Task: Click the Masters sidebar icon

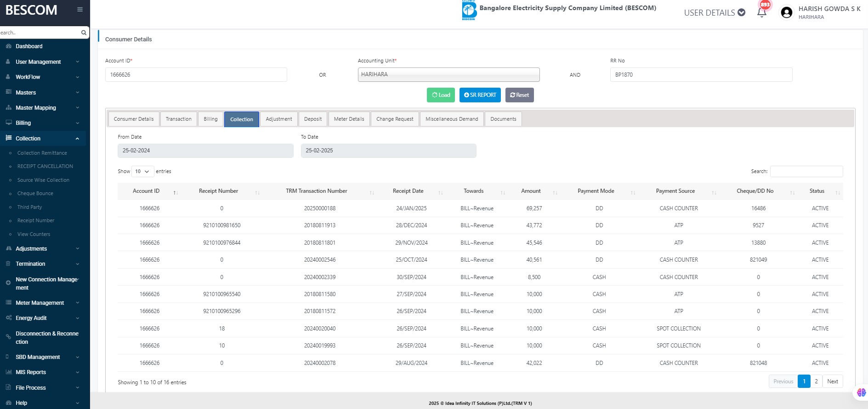Action: click(x=8, y=92)
